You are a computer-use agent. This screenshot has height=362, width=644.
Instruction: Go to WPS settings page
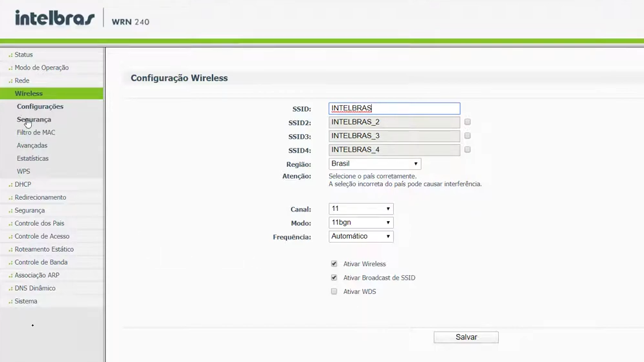coord(23,172)
